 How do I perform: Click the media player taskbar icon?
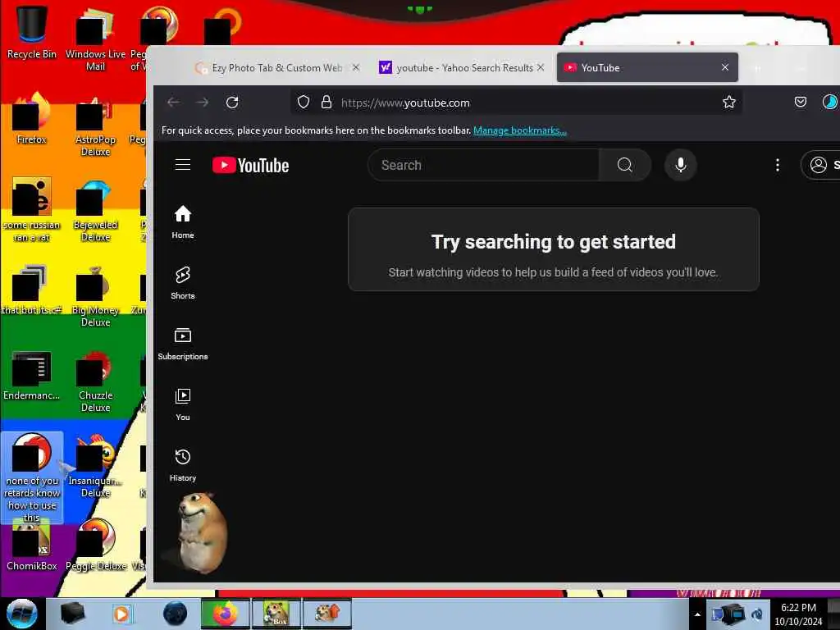[122, 614]
